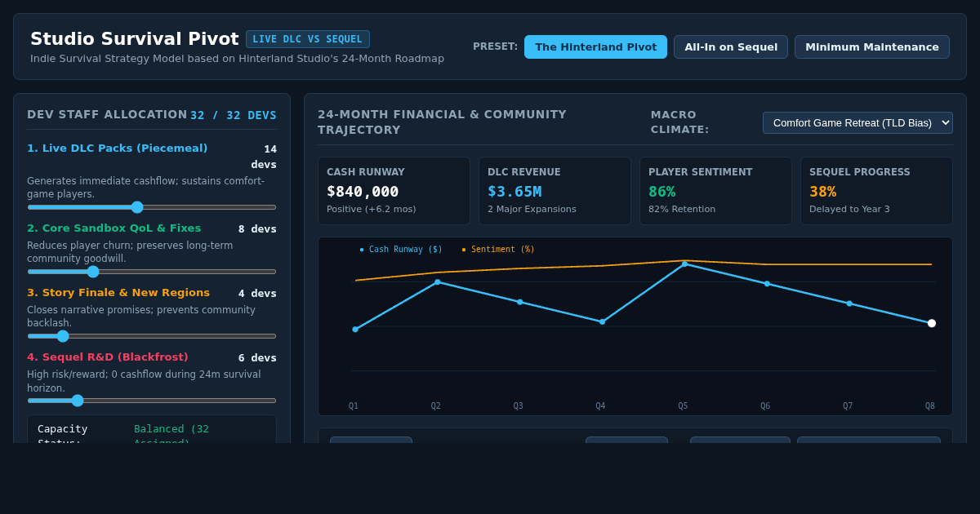Screen dimensions: 980x514
Task: Toggle the Sentiment (%) legend entry
Action: pos(498,250)
